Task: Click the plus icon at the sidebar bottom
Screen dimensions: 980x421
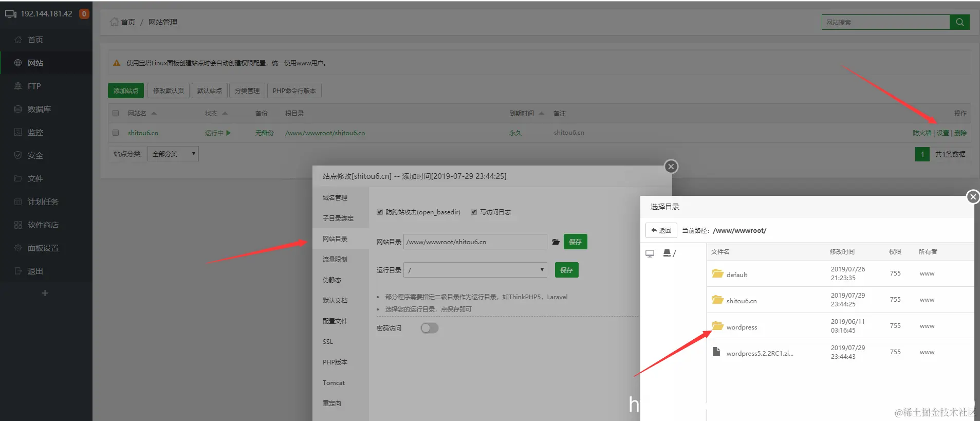Action: 45,293
